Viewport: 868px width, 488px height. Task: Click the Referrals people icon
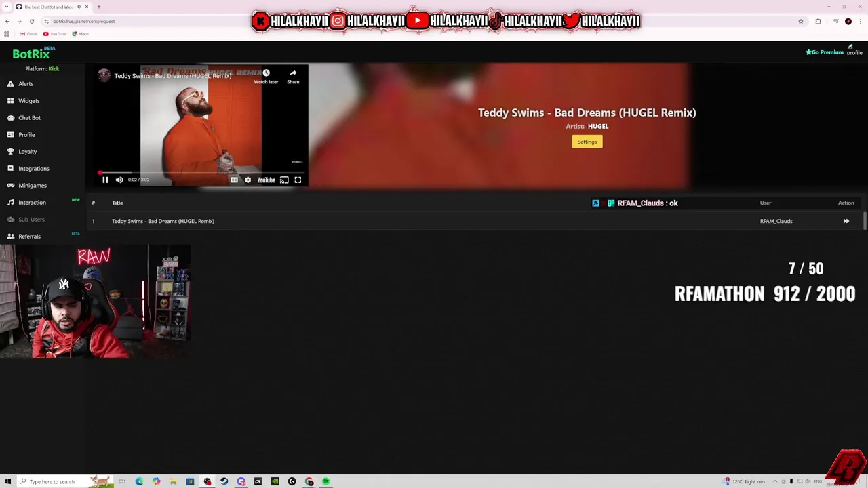point(10,236)
